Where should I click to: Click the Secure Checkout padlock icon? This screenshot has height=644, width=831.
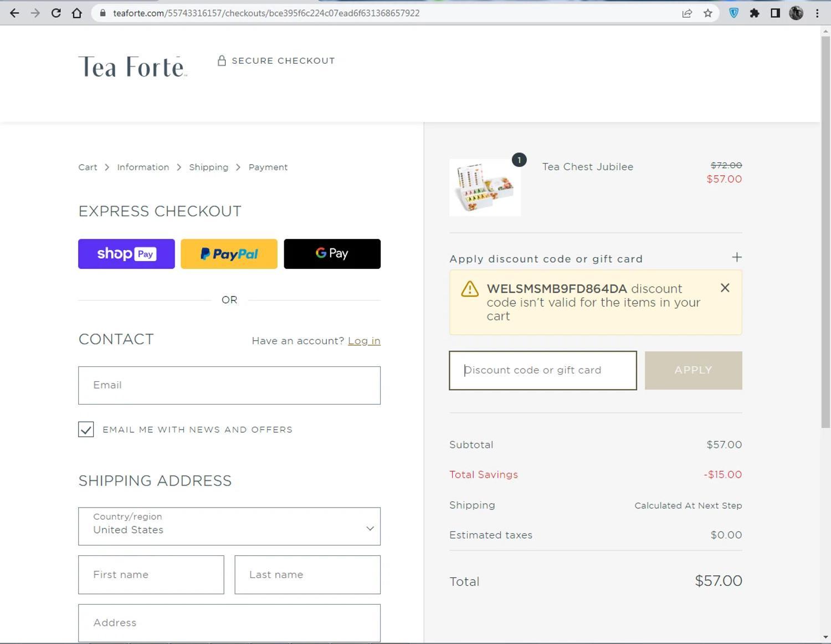pyautogui.click(x=222, y=60)
